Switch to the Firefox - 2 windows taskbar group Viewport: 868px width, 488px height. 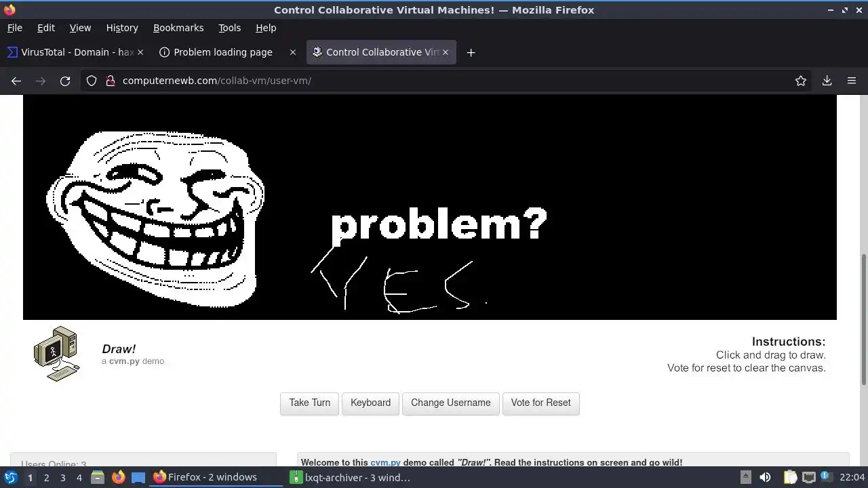216,477
